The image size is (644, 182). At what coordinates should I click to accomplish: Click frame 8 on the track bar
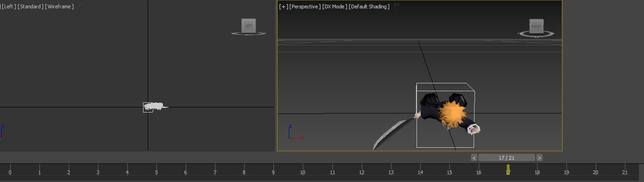point(244,172)
